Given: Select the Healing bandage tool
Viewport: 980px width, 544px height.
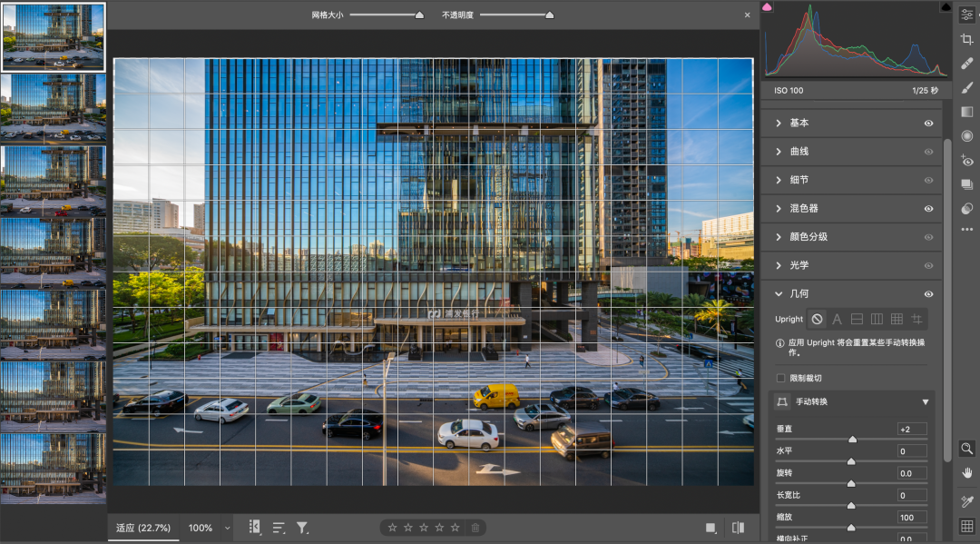Looking at the screenshot, I should pyautogui.click(x=966, y=64).
